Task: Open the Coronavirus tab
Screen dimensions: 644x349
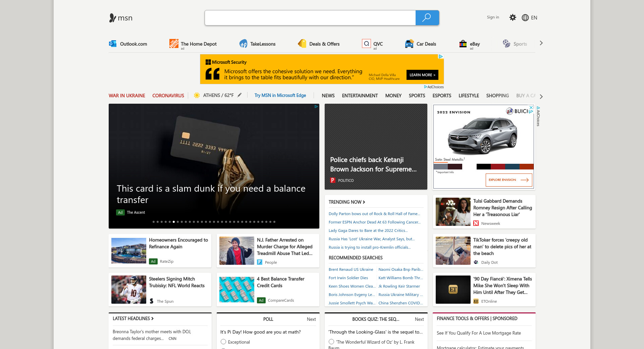Action: click(x=168, y=96)
